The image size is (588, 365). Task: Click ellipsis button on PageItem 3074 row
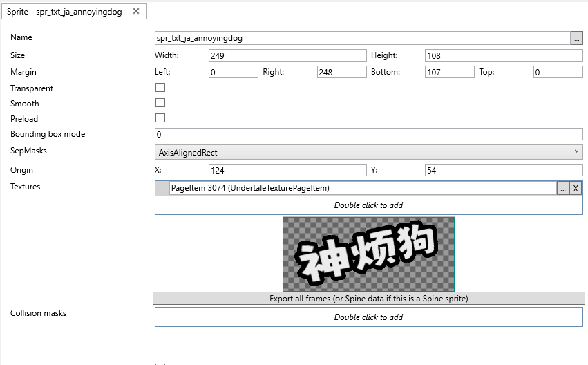562,188
